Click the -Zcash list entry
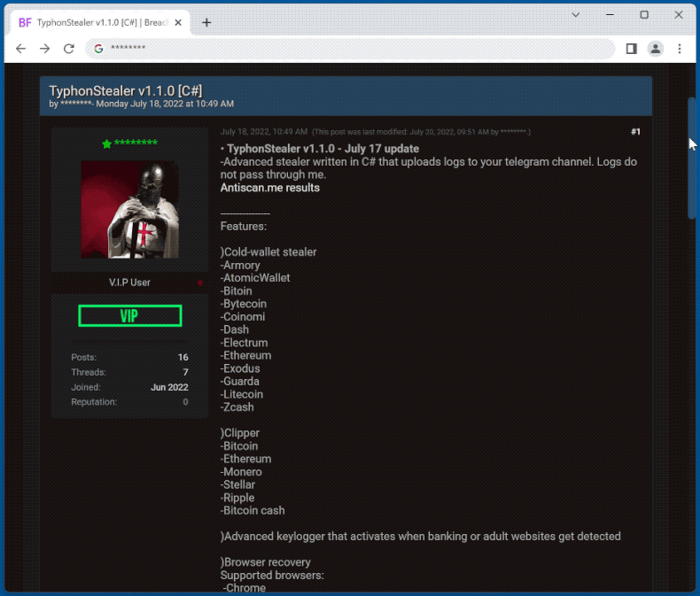 click(237, 407)
